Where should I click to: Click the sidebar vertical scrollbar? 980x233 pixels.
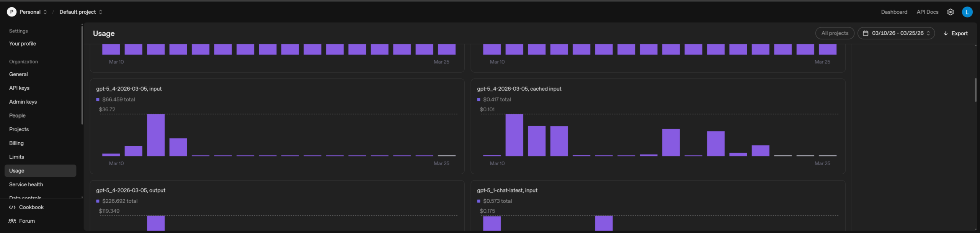tap(82, 75)
